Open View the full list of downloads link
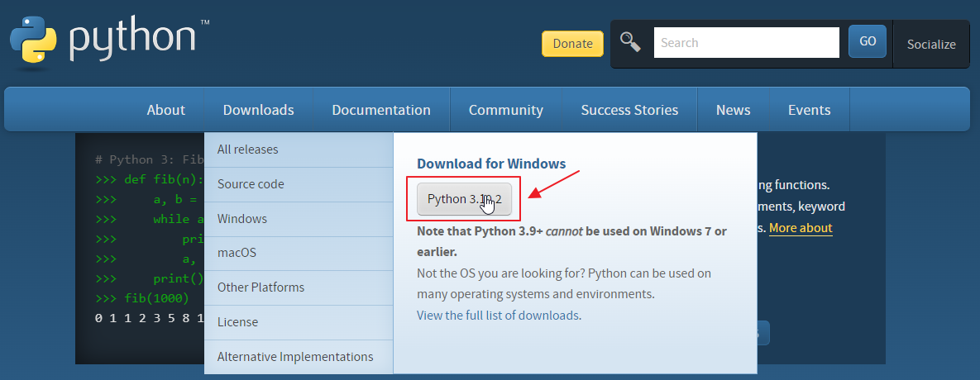Screen dimensions: 980x380 498,315
